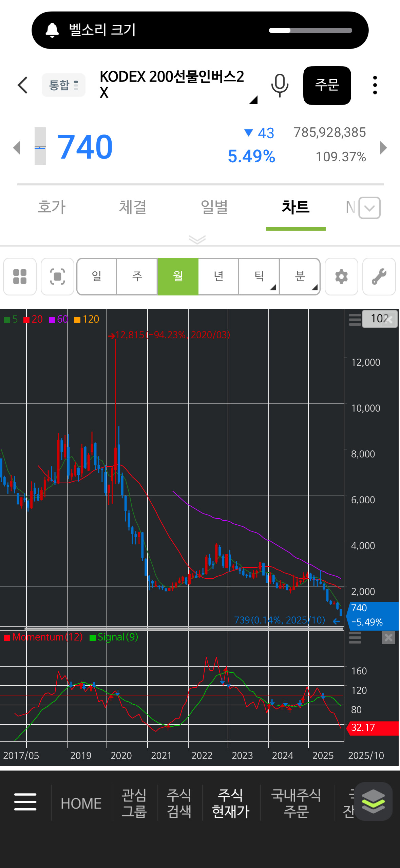Tap the 5.49% change rate

pyautogui.click(x=251, y=156)
